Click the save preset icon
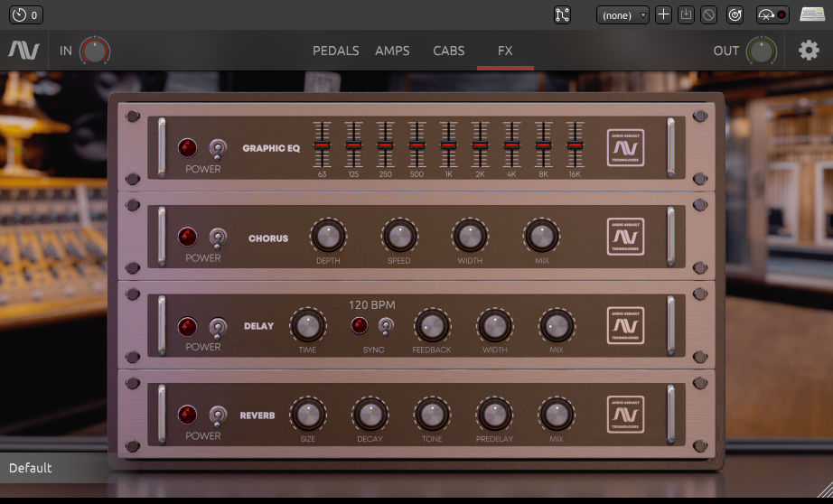 686,15
